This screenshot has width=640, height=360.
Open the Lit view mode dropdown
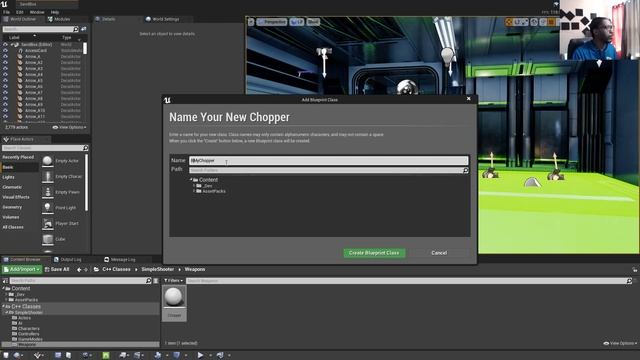point(297,22)
